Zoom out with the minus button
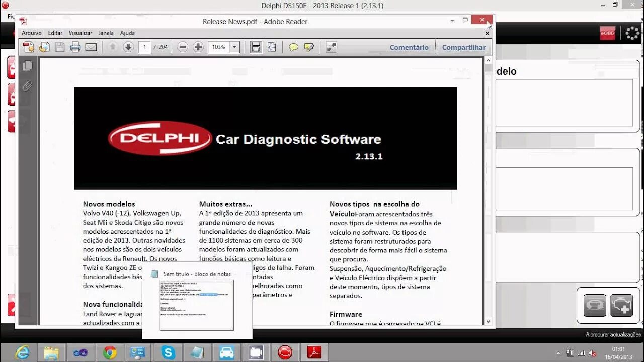644x362 pixels. [x=183, y=47]
